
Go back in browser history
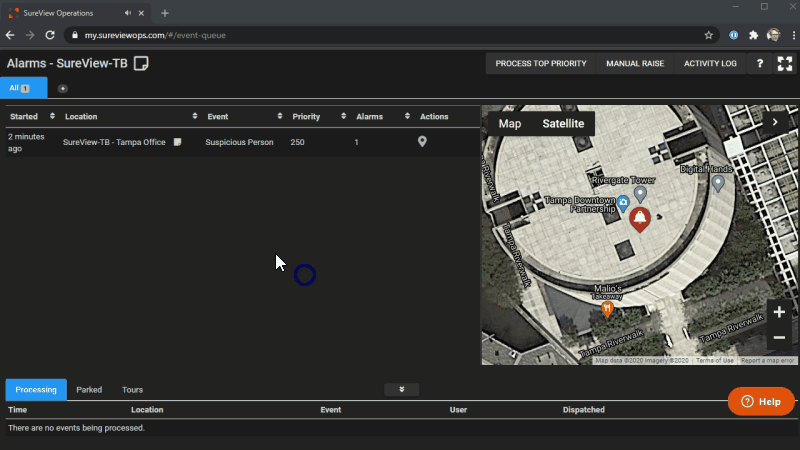click(x=10, y=35)
